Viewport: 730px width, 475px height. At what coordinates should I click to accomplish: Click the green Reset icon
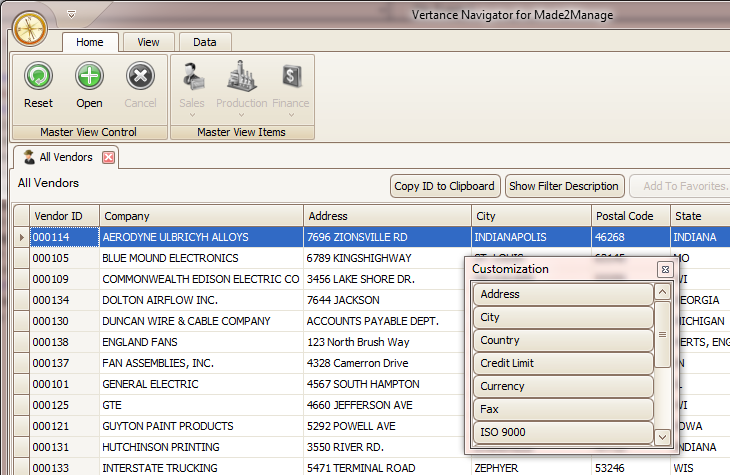[x=39, y=76]
